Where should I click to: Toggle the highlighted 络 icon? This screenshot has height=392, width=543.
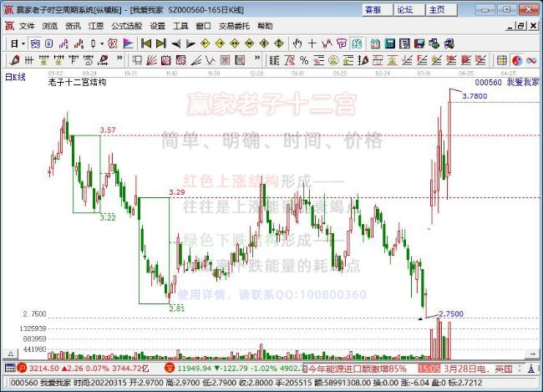click(357, 43)
